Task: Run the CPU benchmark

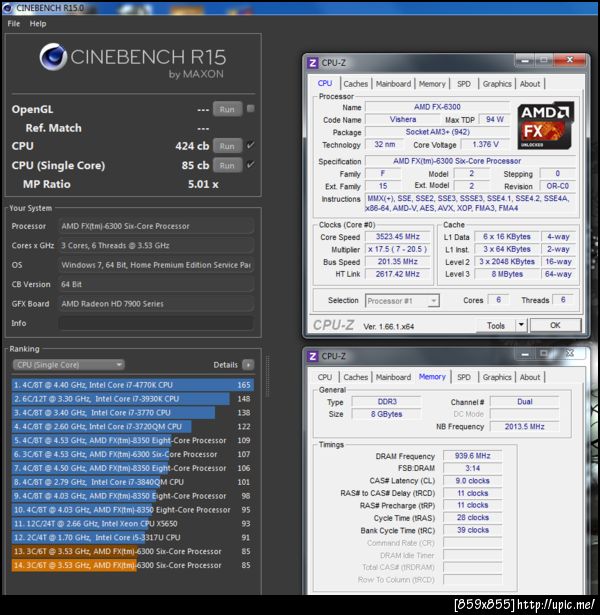Action: [x=227, y=146]
